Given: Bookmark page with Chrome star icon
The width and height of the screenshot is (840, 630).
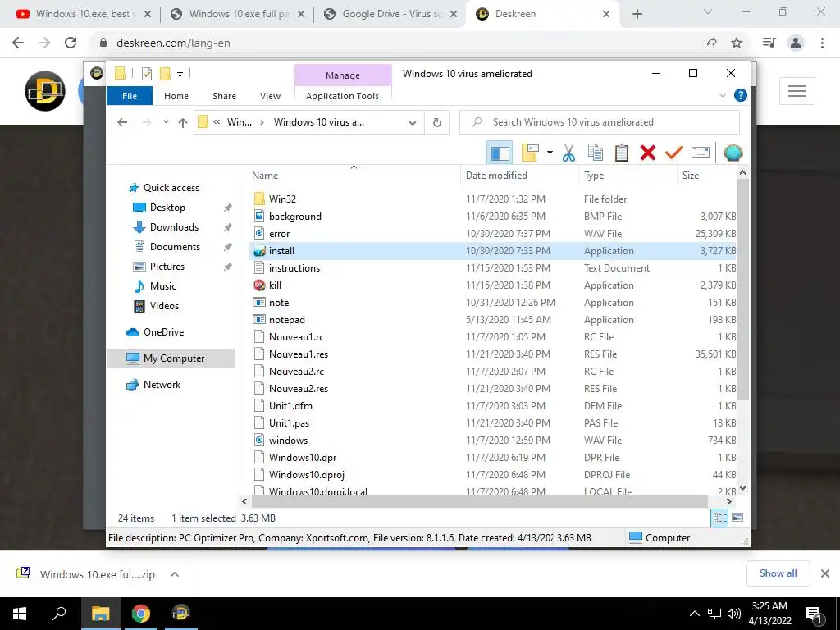Looking at the screenshot, I should click(737, 43).
